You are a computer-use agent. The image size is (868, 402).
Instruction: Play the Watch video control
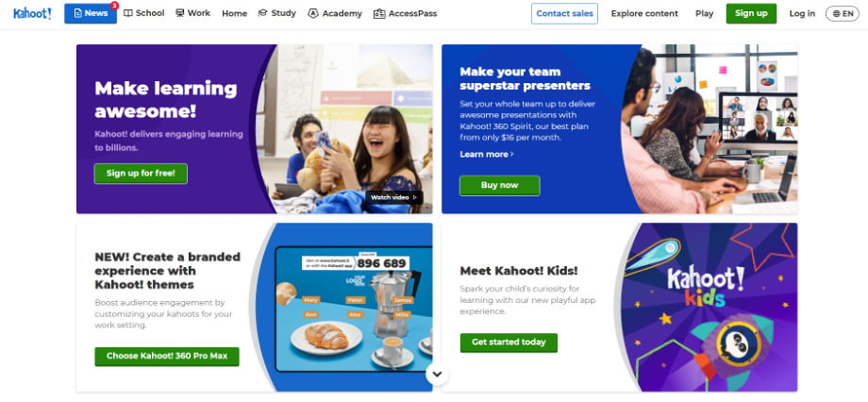coord(393,197)
